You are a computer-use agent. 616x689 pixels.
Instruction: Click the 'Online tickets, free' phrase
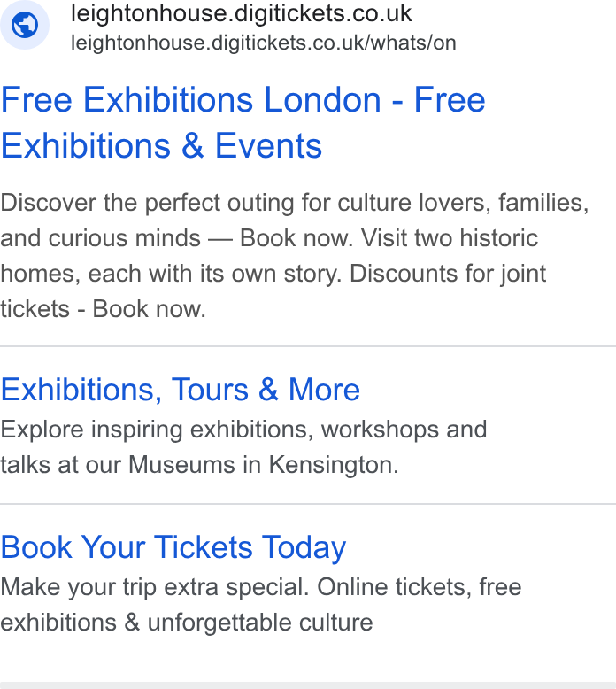point(420,587)
